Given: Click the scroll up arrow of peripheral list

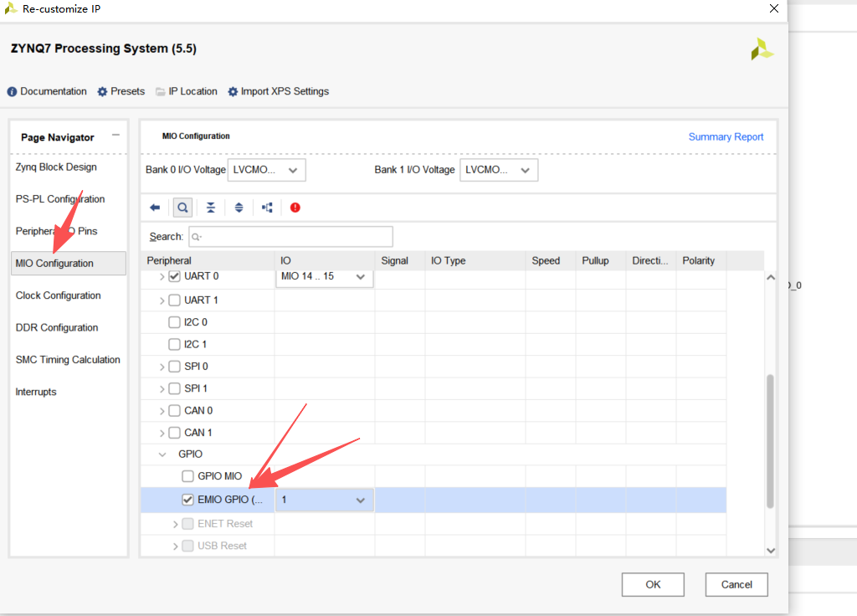Looking at the screenshot, I should pyautogui.click(x=771, y=278).
